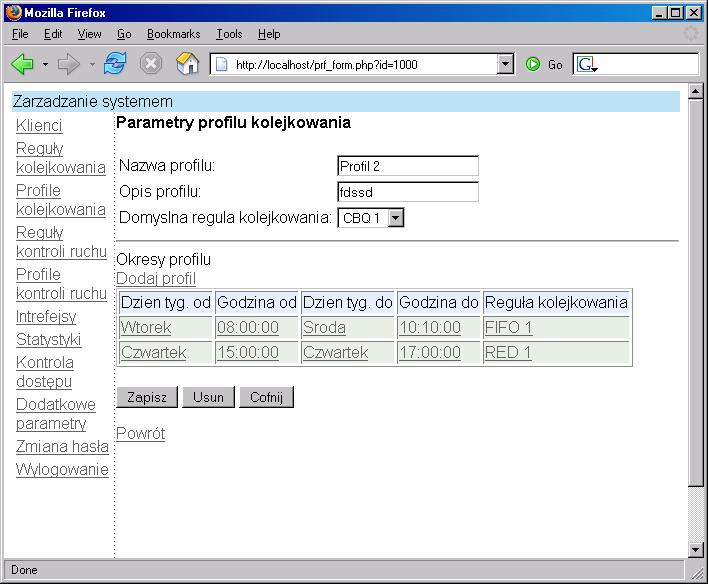Open the Bookmarks menu

173,34
